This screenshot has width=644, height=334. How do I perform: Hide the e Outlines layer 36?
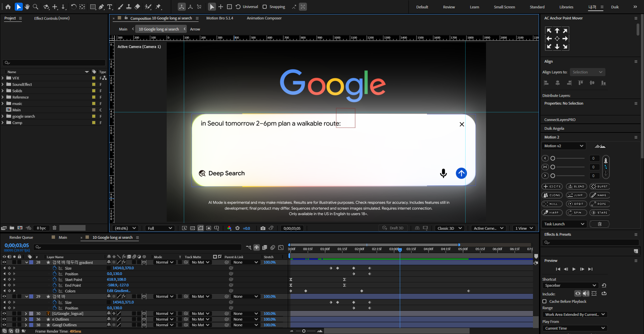pyautogui.click(x=4, y=319)
